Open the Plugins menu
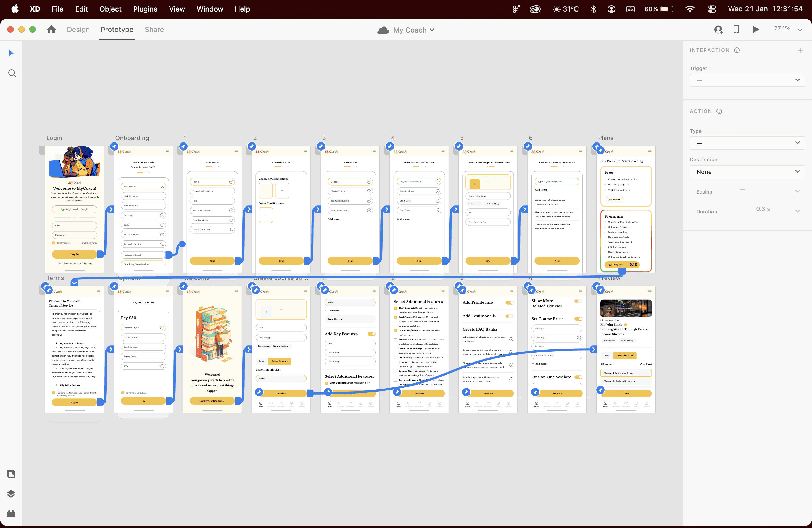Viewport: 812px width, 528px height. (145, 9)
